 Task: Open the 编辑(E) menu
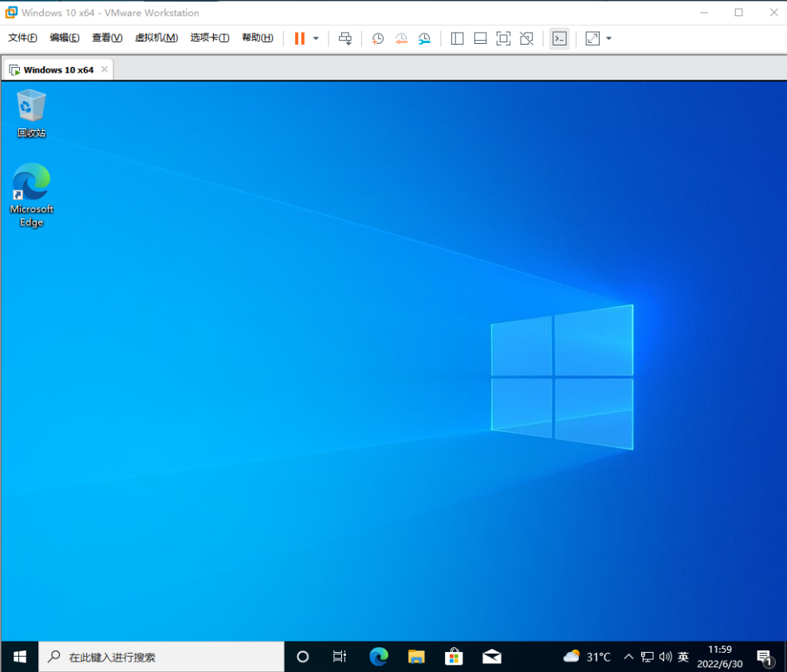tap(65, 37)
